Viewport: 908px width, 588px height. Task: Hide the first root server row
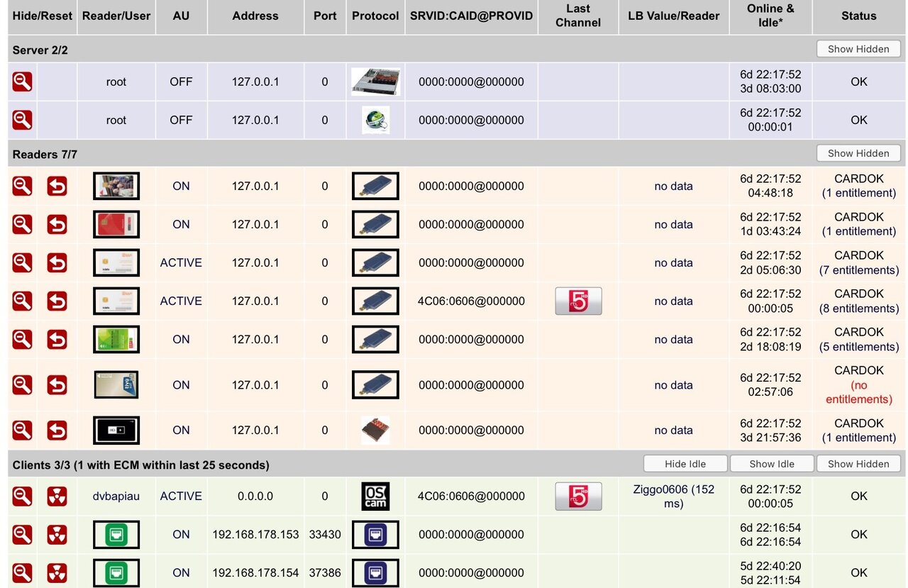(22, 82)
